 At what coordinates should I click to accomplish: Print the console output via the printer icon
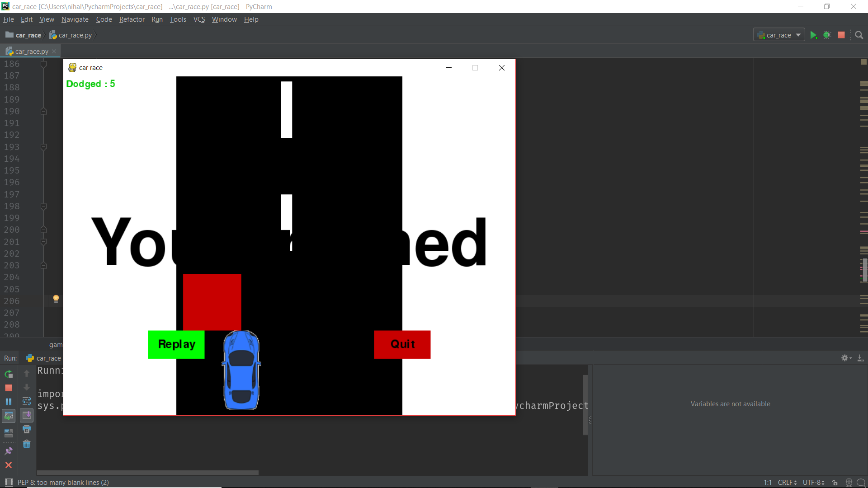coord(27,430)
